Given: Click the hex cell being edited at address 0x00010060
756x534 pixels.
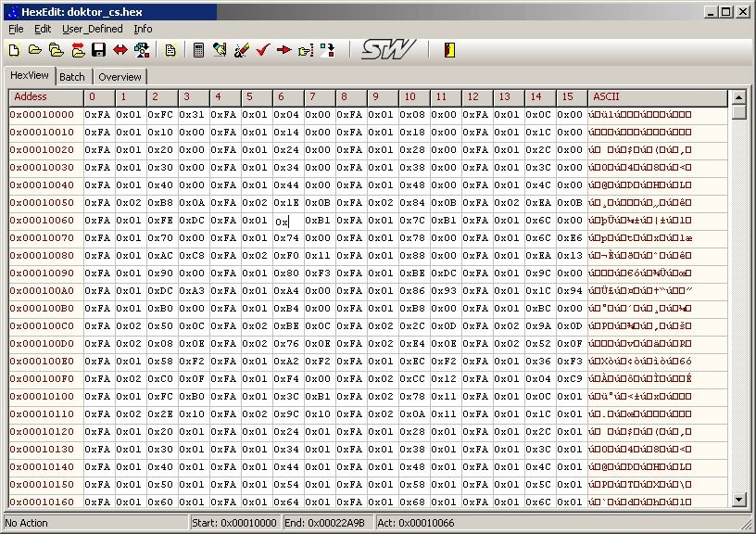Looking at the screenshot, I should pyautogui.click(x=288, y=222).
